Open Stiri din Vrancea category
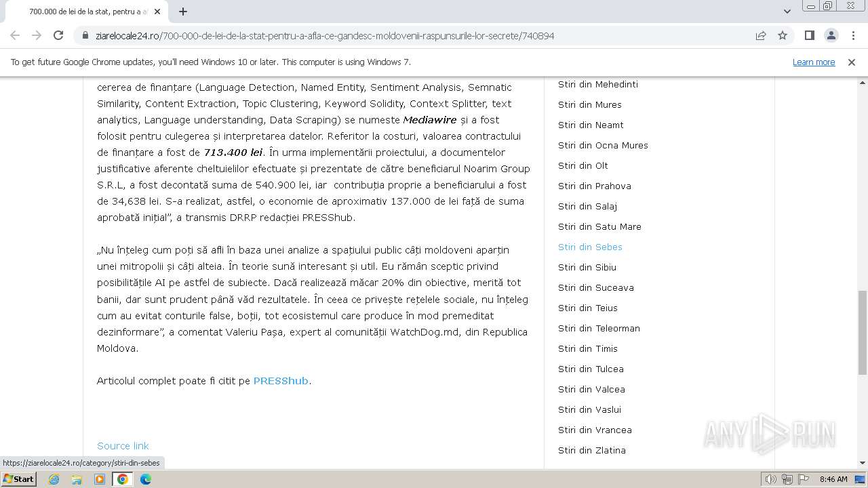This screenshot has width=868, height=488. click(595, 430)
